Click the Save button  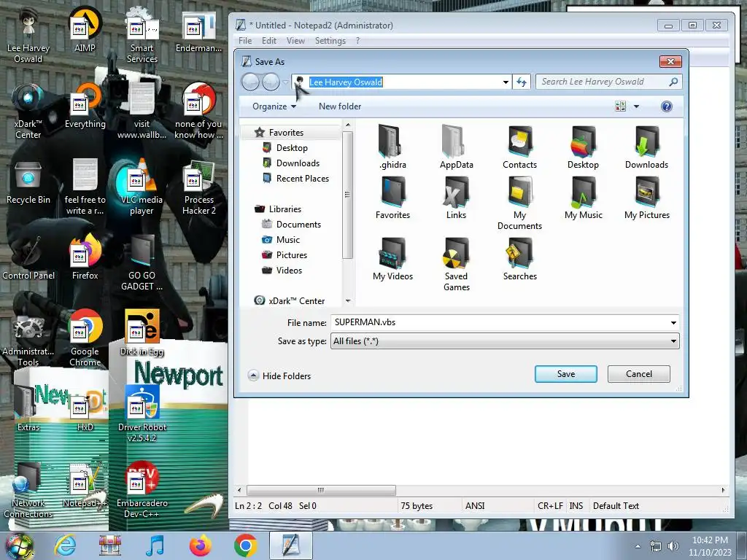point(566,374)
